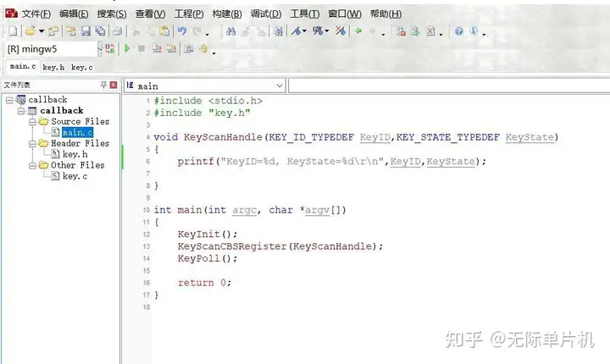
Task: Close the 文件列表 file list panel
Action: coord(114,85)
